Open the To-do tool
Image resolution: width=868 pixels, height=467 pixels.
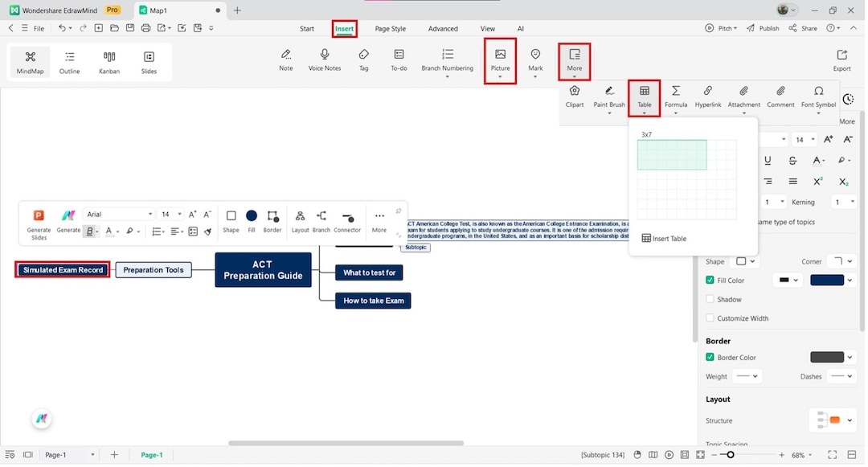coord(399,60)
